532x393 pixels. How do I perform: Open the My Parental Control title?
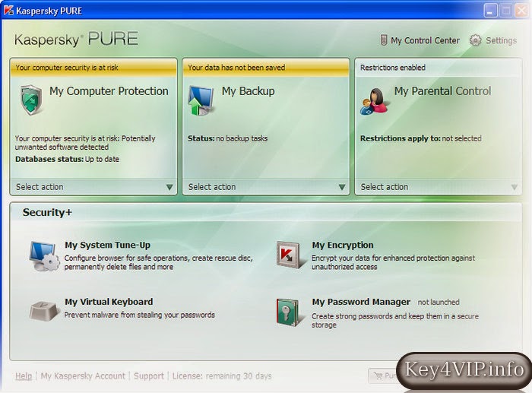[442, 91]
